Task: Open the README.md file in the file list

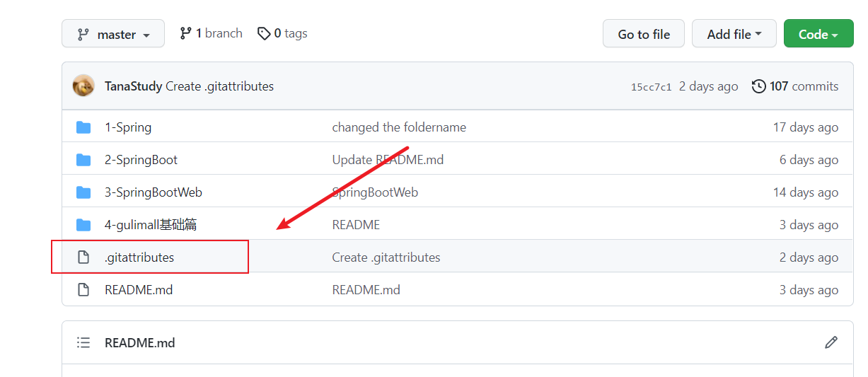Action: 139,290
